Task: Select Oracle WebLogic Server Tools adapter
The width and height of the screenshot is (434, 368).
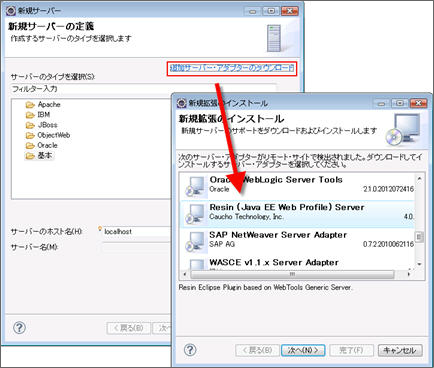Action: 297,185
